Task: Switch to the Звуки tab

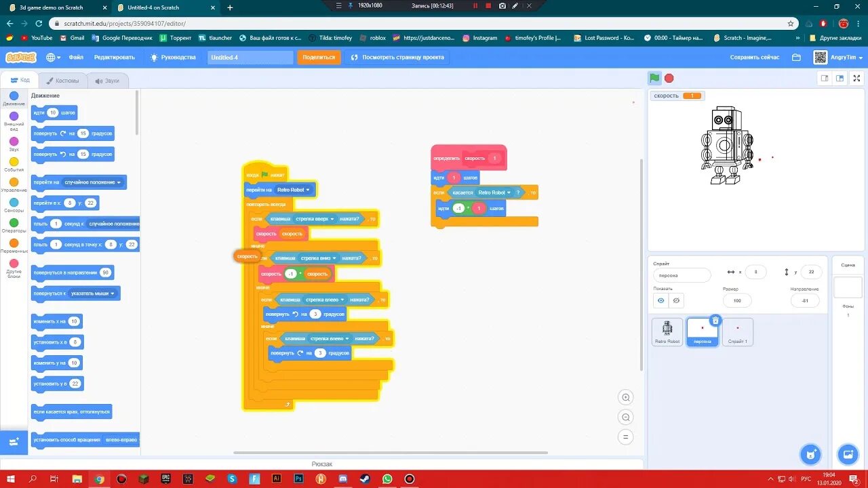Action: pyautogui.click(x=107, y=81)
